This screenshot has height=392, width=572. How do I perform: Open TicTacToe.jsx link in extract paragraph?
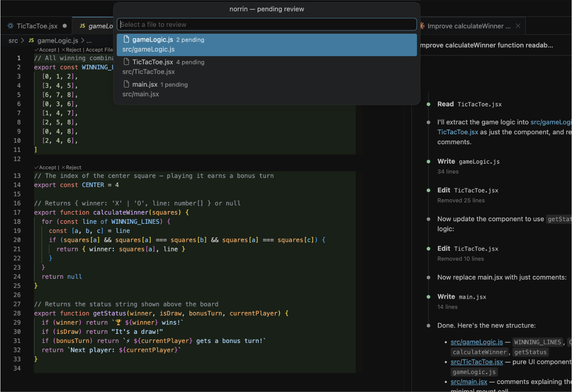coord(458,132)
